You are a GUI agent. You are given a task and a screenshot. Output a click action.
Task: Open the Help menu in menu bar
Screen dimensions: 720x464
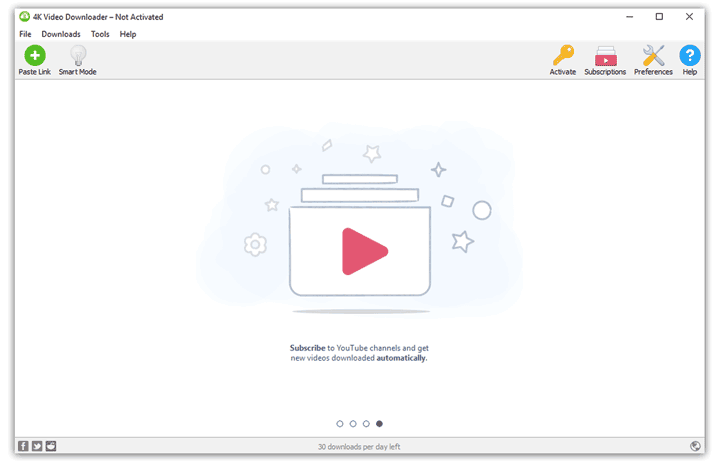pyautogui.click(x=128, y=34)
